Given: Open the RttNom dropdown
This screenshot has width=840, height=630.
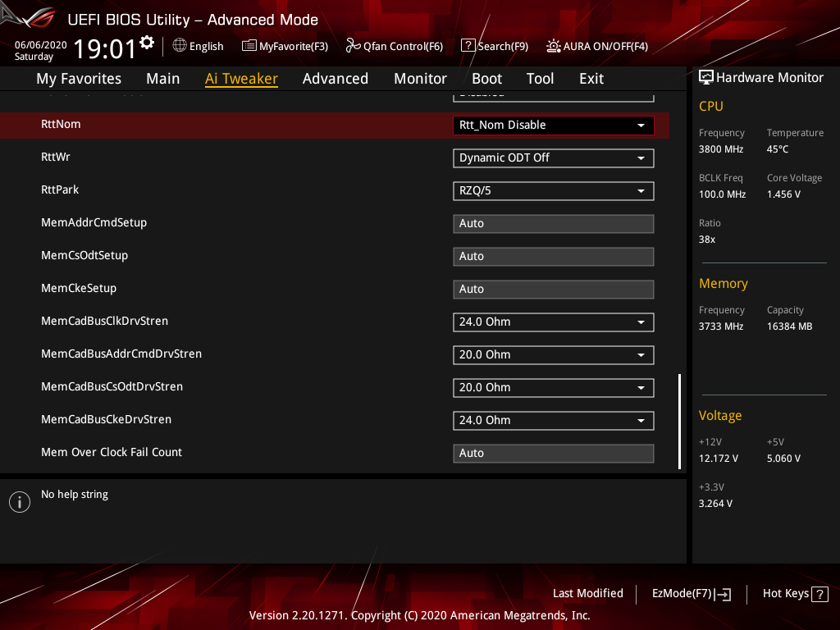Looking at the screenshot, I should click(x=554, y=126).
